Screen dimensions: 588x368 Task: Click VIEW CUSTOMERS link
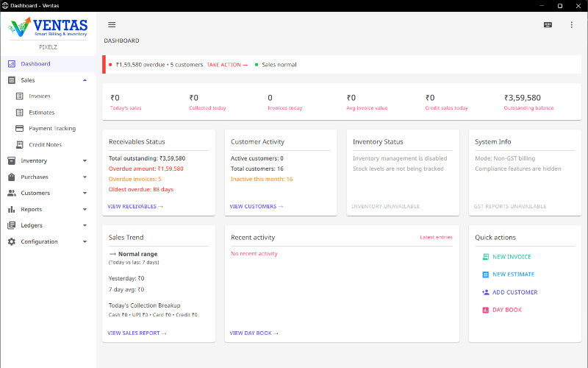pyautogui.click(x=257, y=206)
